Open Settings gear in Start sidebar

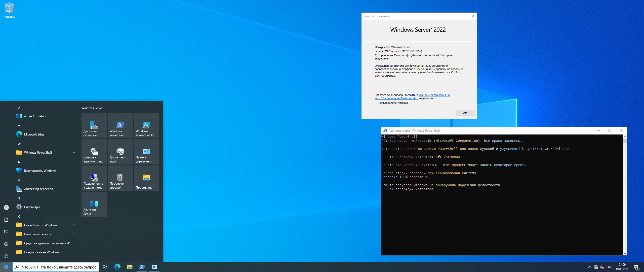[x=6, y=244]
